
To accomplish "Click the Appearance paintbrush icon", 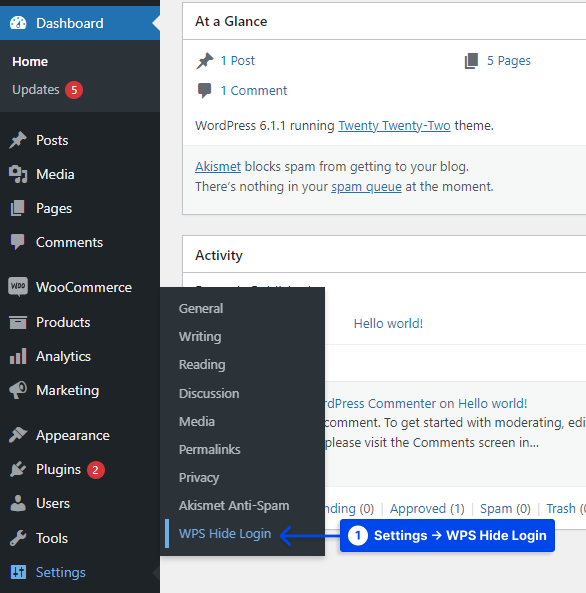I will click(x=18, y=435).
